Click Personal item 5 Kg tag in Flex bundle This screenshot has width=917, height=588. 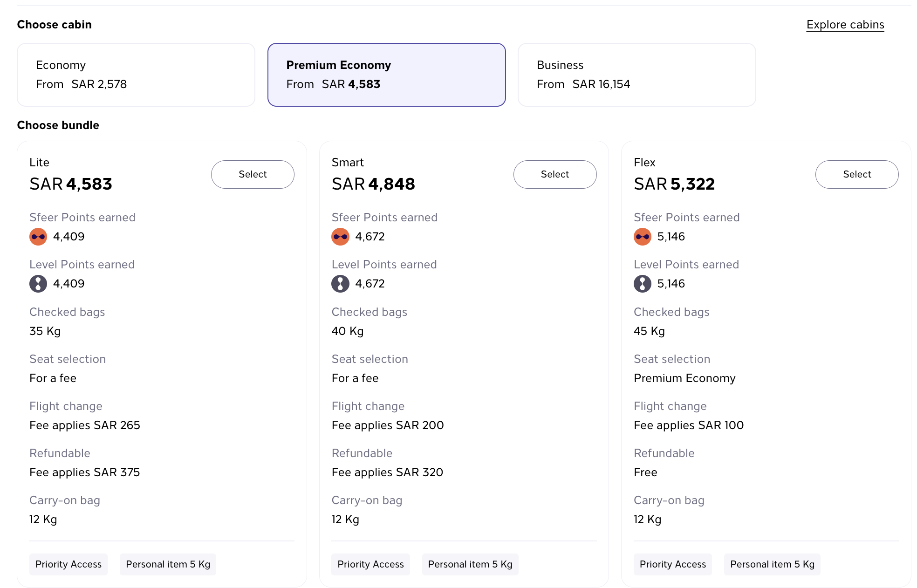pyautogui.click(x=772, y=564)
